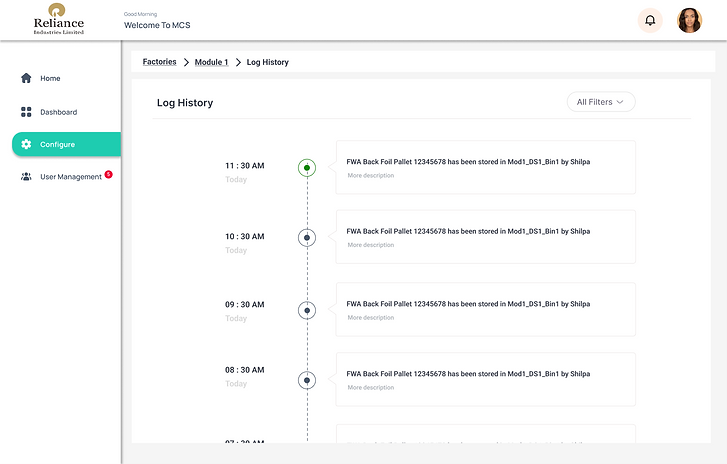The height and width of the screenshot is (464, 727).
Task: Click the User Management people icon
Action: [x=26, y=177]
